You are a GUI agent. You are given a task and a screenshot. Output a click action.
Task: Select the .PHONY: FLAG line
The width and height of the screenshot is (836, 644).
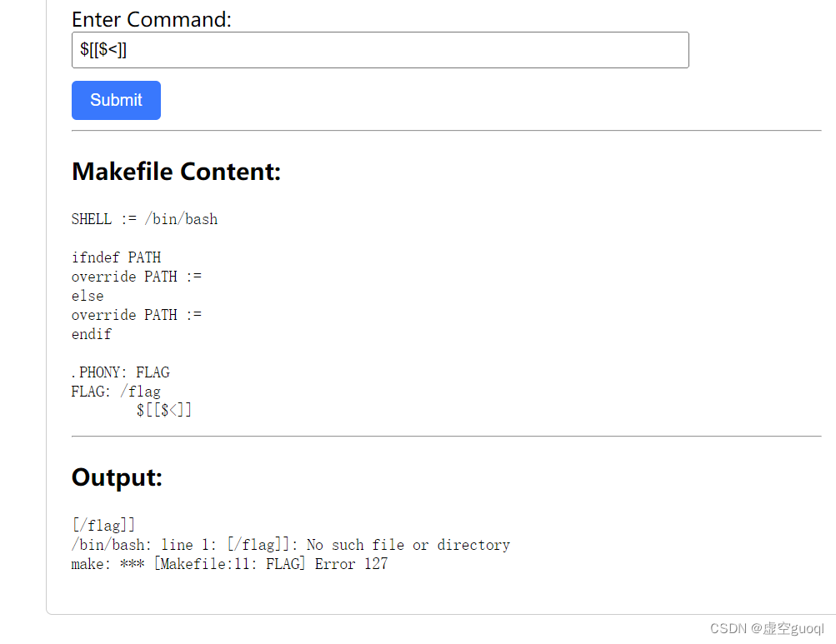[x=121, y=372]
